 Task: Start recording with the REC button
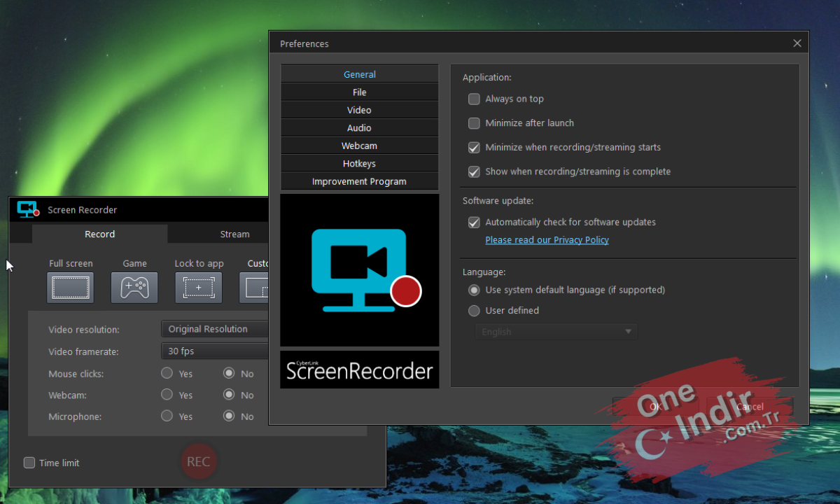[198, 462]
